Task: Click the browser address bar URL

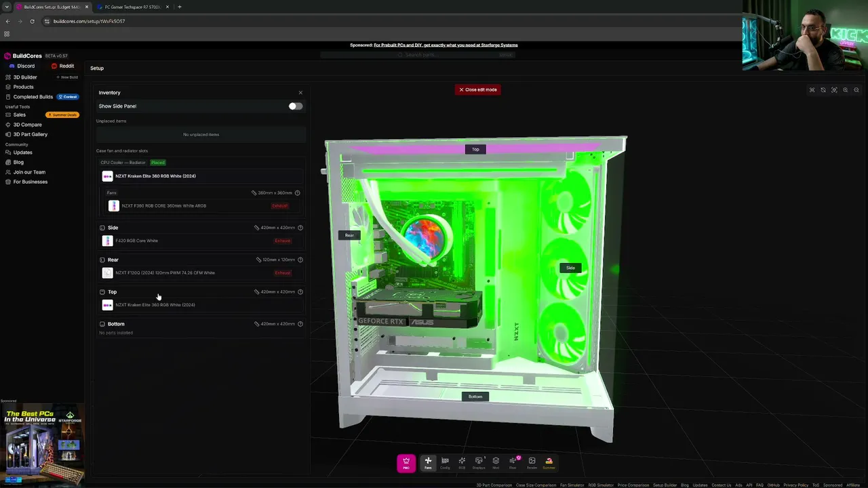Action: pos(89,21)
